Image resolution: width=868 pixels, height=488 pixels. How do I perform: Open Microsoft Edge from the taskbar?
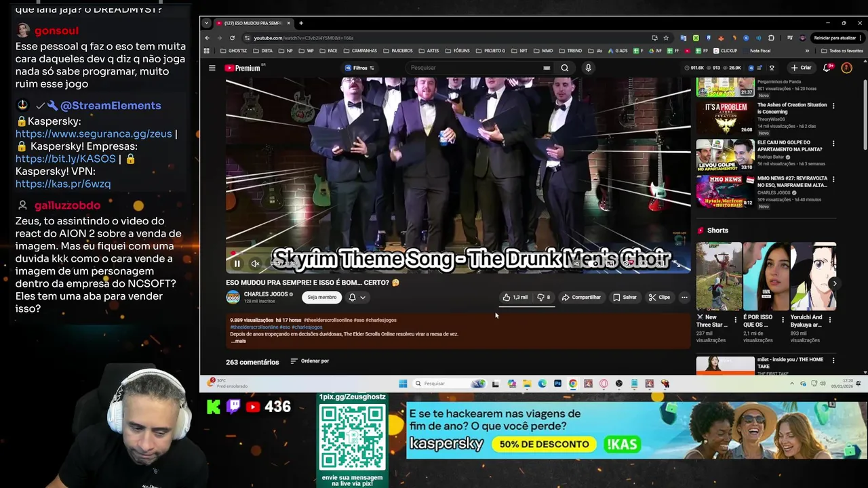pyautogui.click(x=542, y=384)
